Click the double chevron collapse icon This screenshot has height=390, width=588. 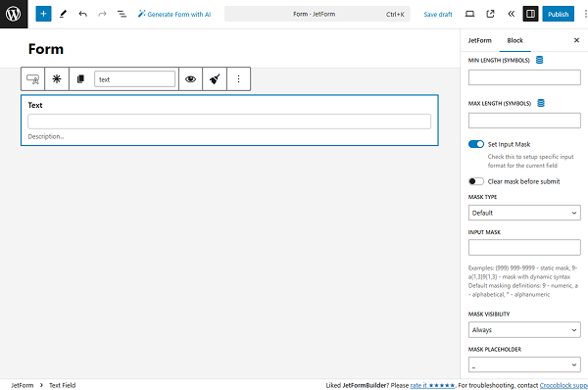click(511, 14)
